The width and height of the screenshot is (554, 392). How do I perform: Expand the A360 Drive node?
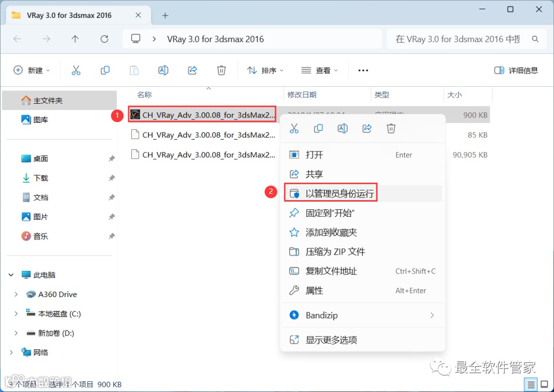click(16, 294)
